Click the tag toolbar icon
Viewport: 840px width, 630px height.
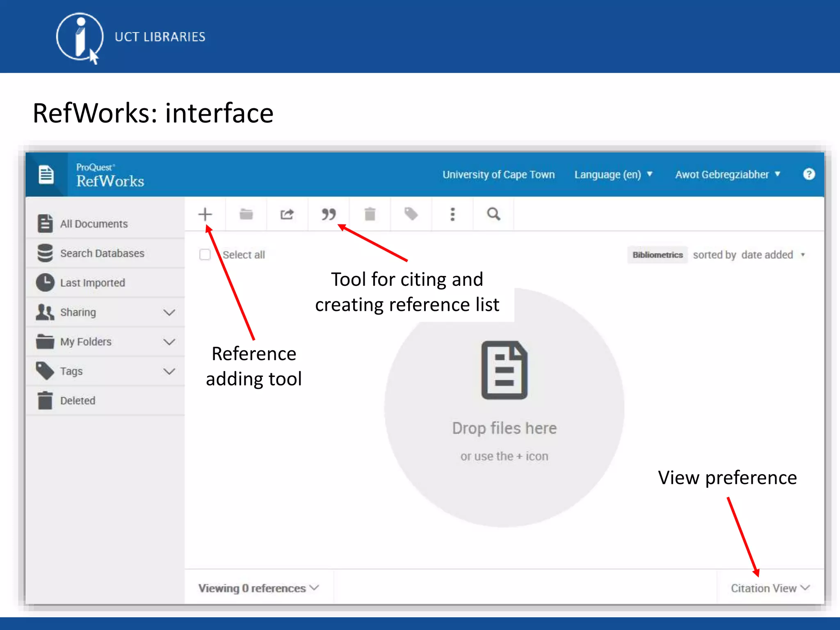tap(411, 214)
